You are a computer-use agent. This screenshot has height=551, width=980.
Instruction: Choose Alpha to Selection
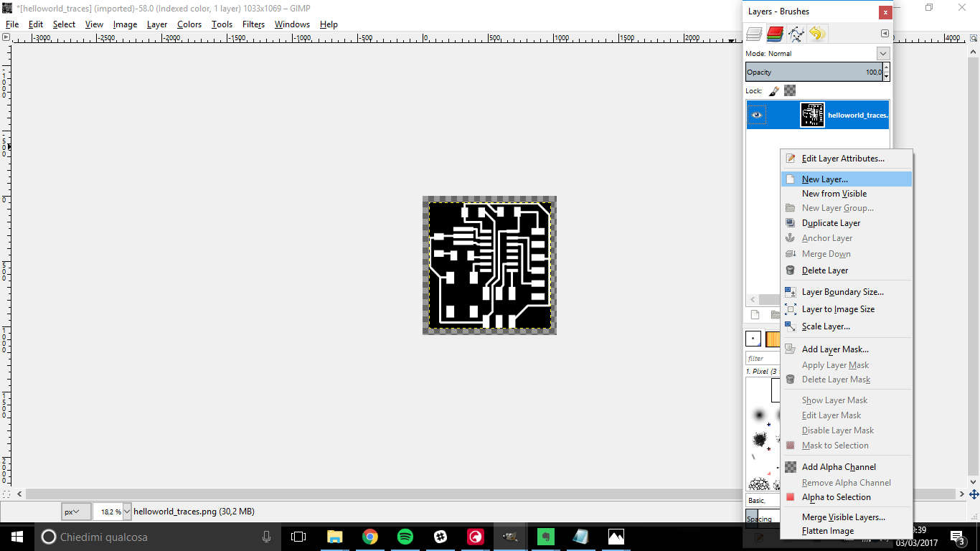(847, 497)
